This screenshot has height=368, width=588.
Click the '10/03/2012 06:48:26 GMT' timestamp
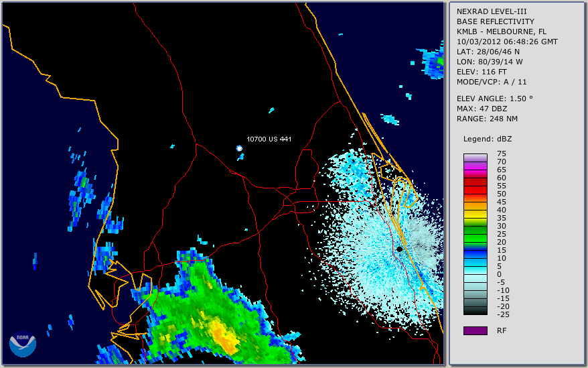pos(507,42)
